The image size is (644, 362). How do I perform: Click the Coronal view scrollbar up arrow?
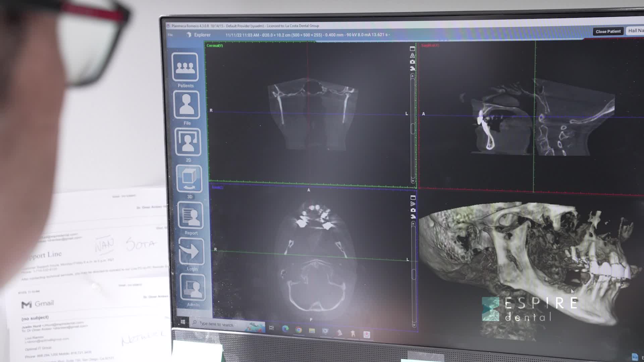pyautogui.click(x=412, y=76)
